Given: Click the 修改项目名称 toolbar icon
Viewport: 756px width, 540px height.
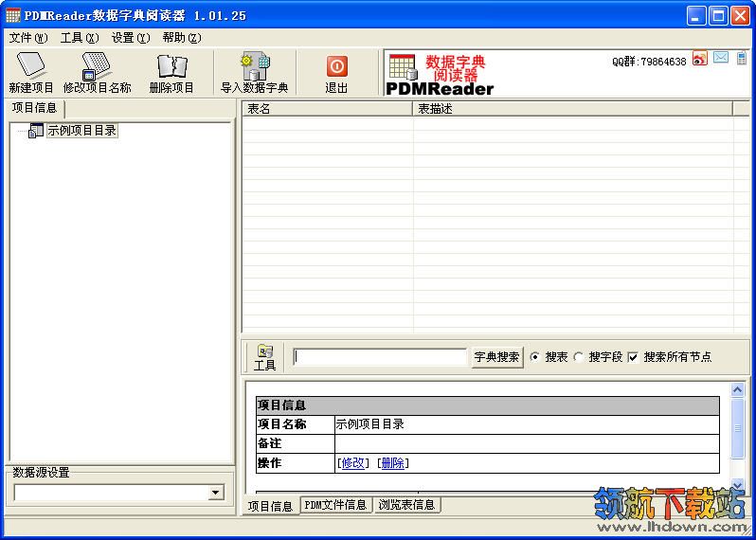Looking at the screenshot, I should coord(97,65).
